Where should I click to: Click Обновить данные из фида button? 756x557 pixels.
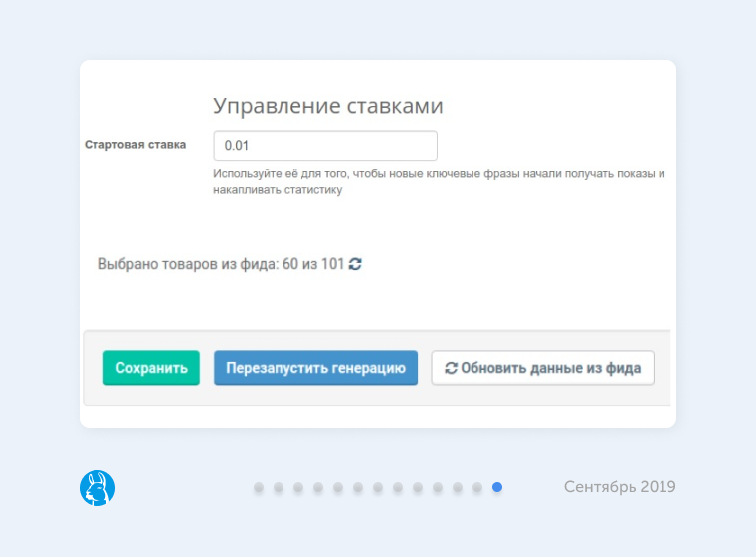tap(542, 367)
